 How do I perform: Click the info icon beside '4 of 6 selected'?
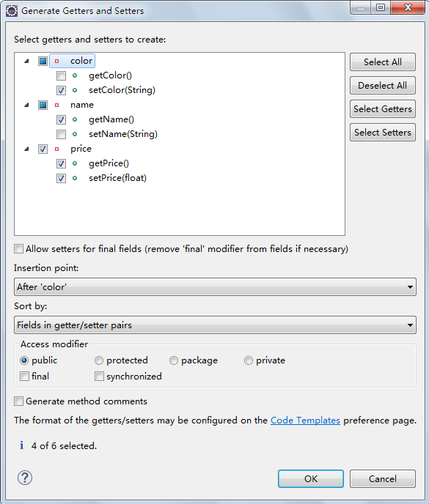[21, 445]
